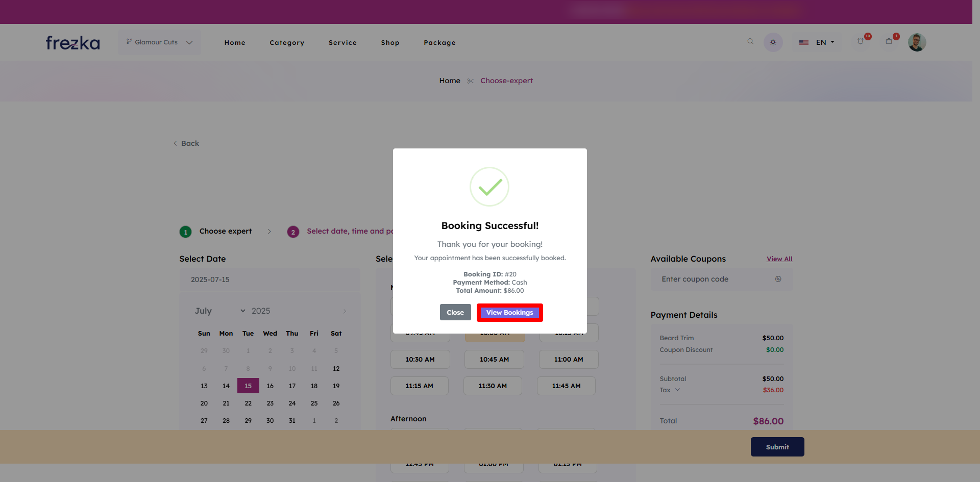Screen dimensions: 980x482
Task: Open the shopping cart icon
Action: pos(889,42)
